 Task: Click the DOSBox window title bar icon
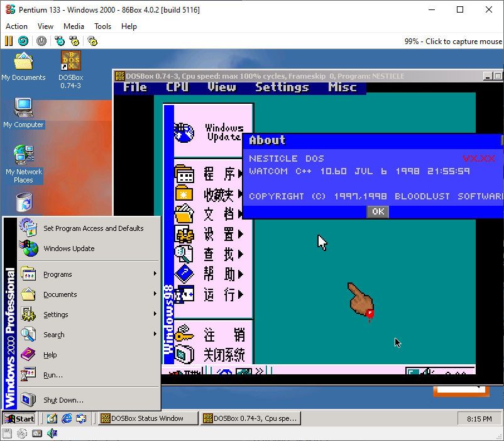click(119, 76)
